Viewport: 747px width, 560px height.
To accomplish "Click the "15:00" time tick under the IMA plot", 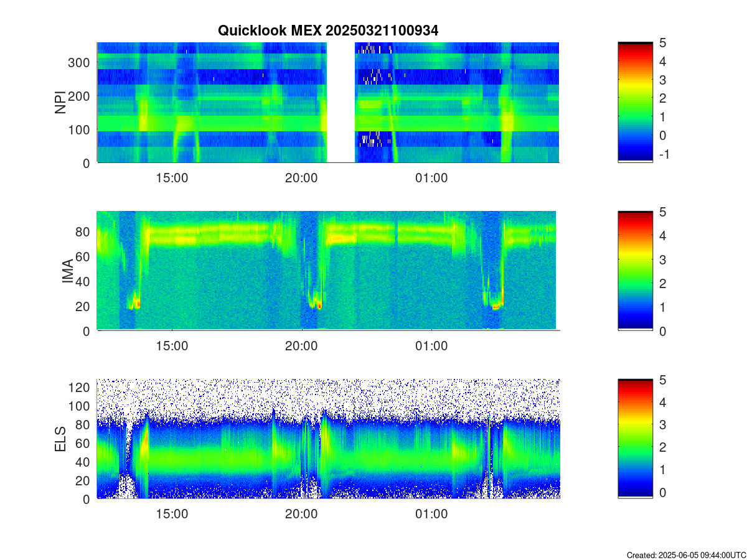I will tap(172, 345).
